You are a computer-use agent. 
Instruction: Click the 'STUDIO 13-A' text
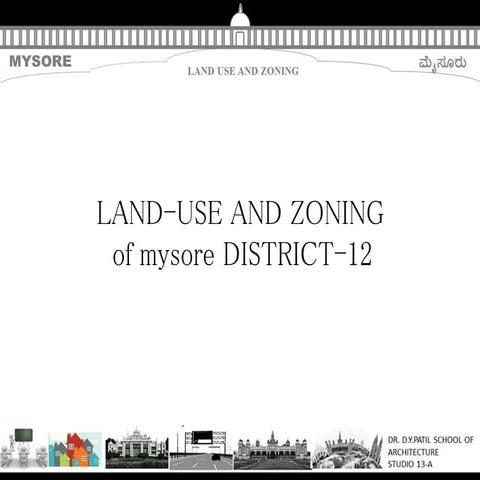(410, 464)
